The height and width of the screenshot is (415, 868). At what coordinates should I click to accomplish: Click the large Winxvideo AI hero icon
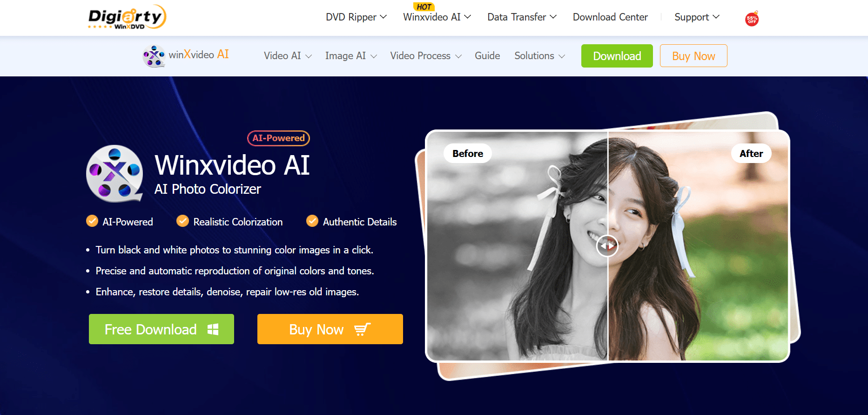[114, 174]
